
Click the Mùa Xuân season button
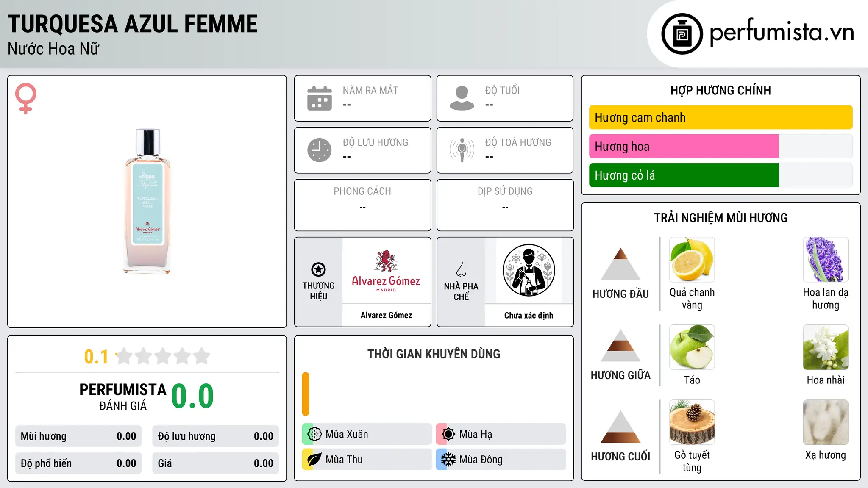click(x=367, y=434)
